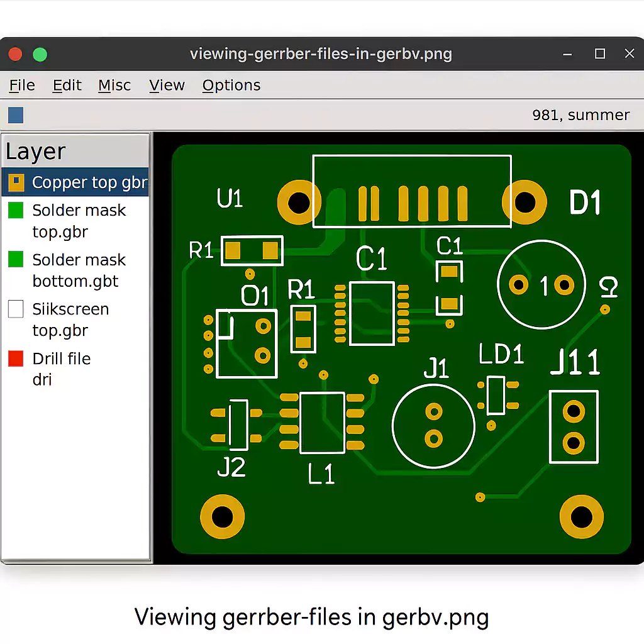Screen dimensions: 644x644
Task: Open the Edit menu
Action: 67,85
